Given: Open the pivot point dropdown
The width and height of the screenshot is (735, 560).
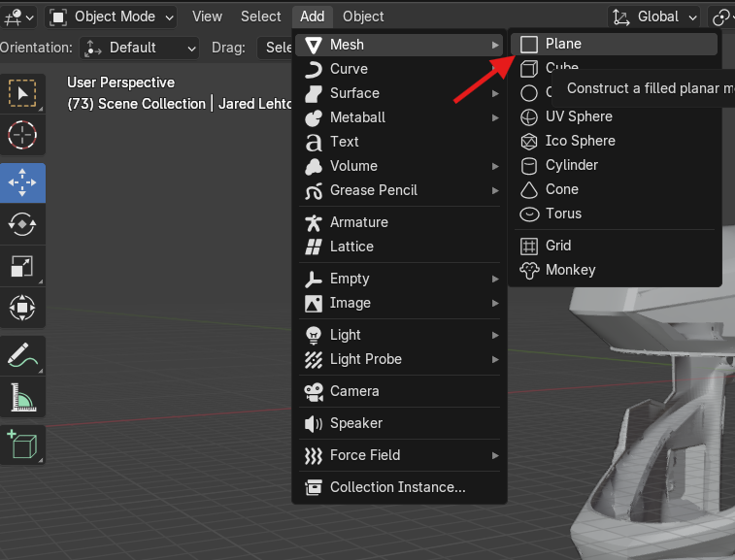Looking at the screenshot, I should click(x=721, y=17).
